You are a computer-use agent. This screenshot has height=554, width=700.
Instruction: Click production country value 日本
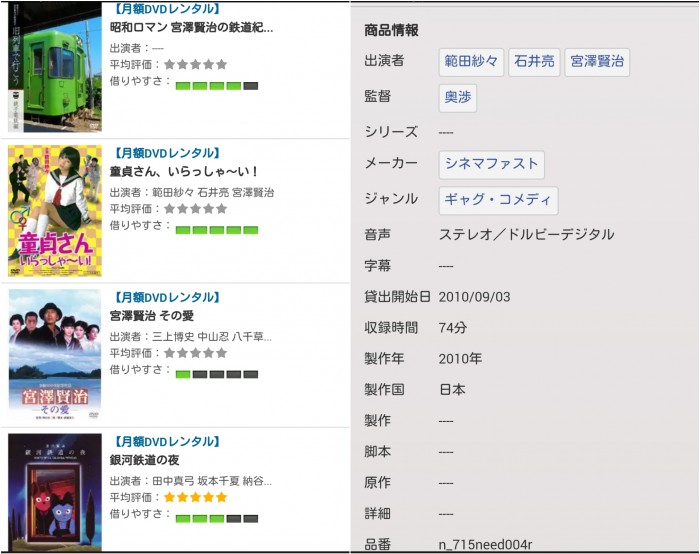(x=453, y=389)
